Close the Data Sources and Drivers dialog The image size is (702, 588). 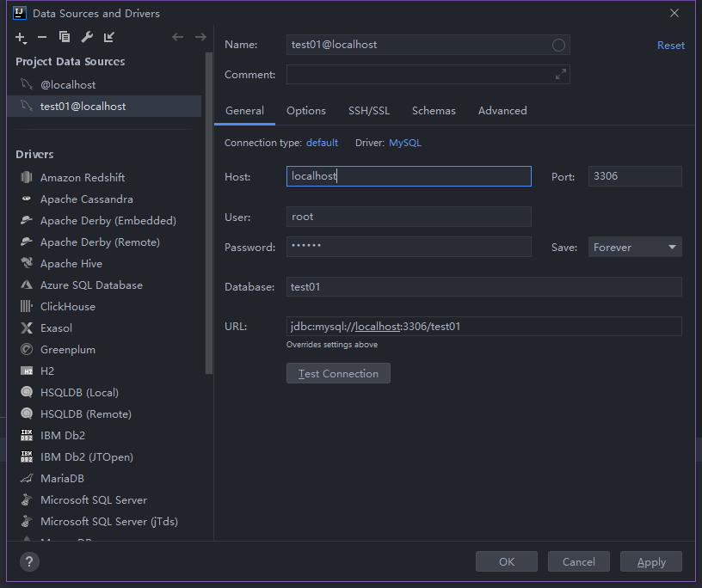(x=674, y=13)
